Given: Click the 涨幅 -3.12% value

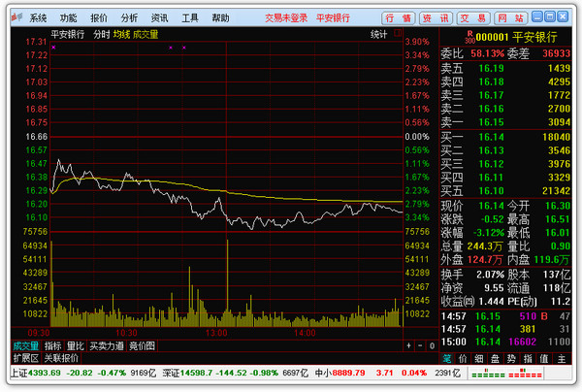Looking at the screenshot, I should (x=489, y=233).
